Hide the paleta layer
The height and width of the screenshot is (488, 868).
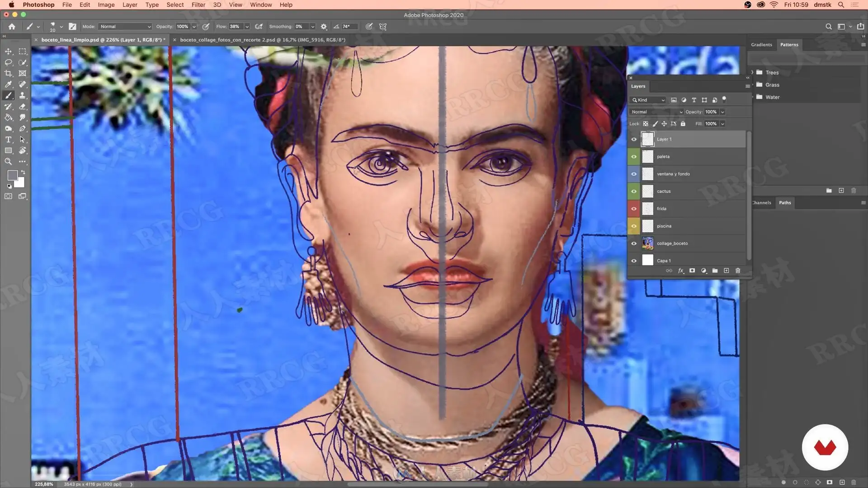coord(634,157)
